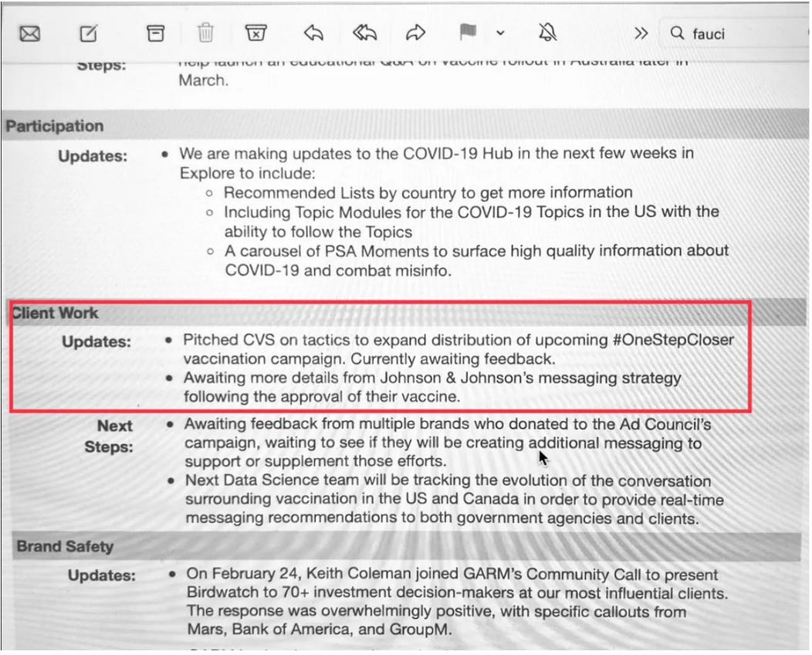This screenshot has height=655, width=812.
Task: Click 'Mars, Bank of America, and GroupM.' line
Action: (320, 629)
